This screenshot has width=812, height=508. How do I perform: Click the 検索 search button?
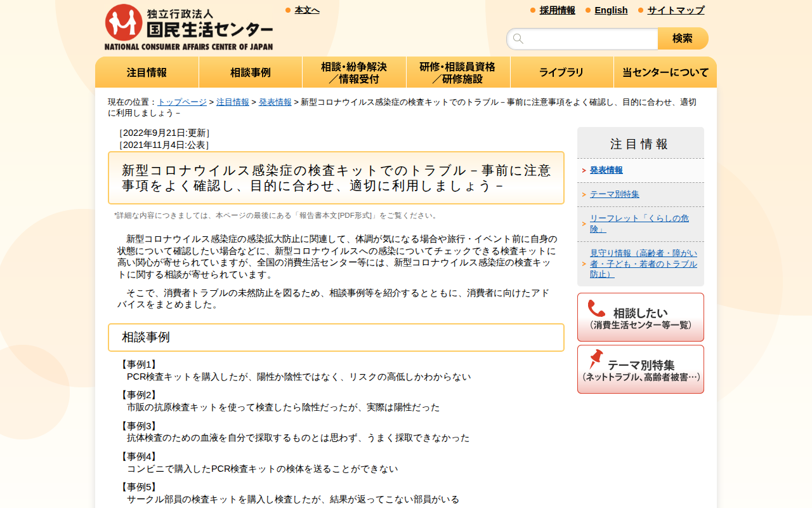pyautogui.click(x=683, y=39)
